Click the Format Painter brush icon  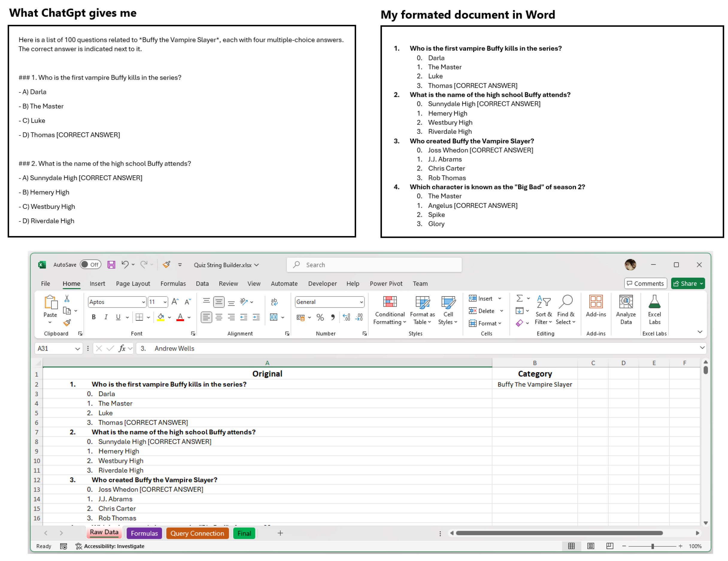[x=67, y=323]
